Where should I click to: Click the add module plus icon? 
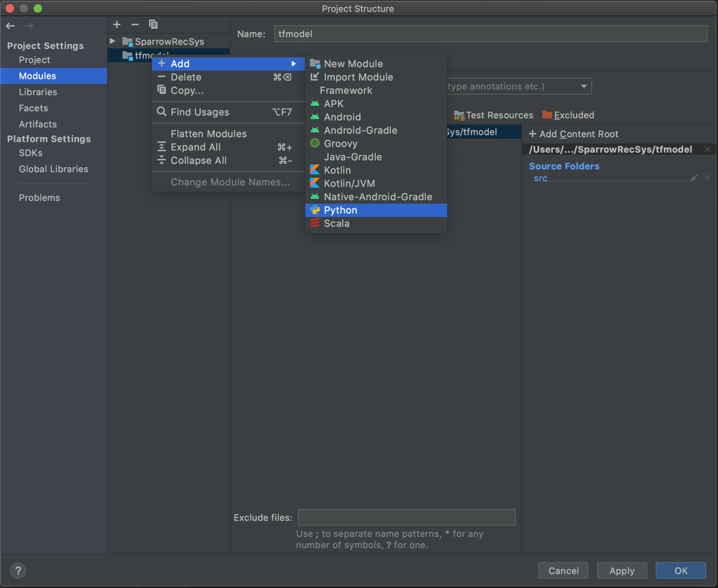[117, 25]
